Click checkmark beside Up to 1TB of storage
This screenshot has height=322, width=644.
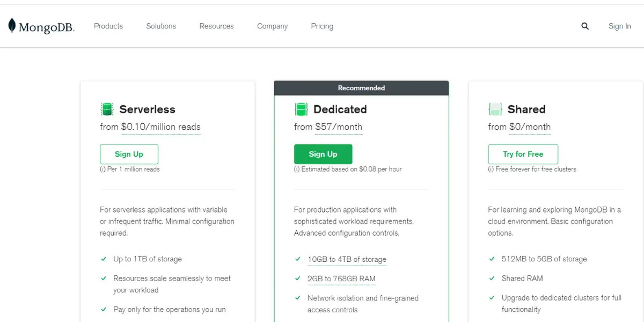pyautogui.click(x=104, y=259)
